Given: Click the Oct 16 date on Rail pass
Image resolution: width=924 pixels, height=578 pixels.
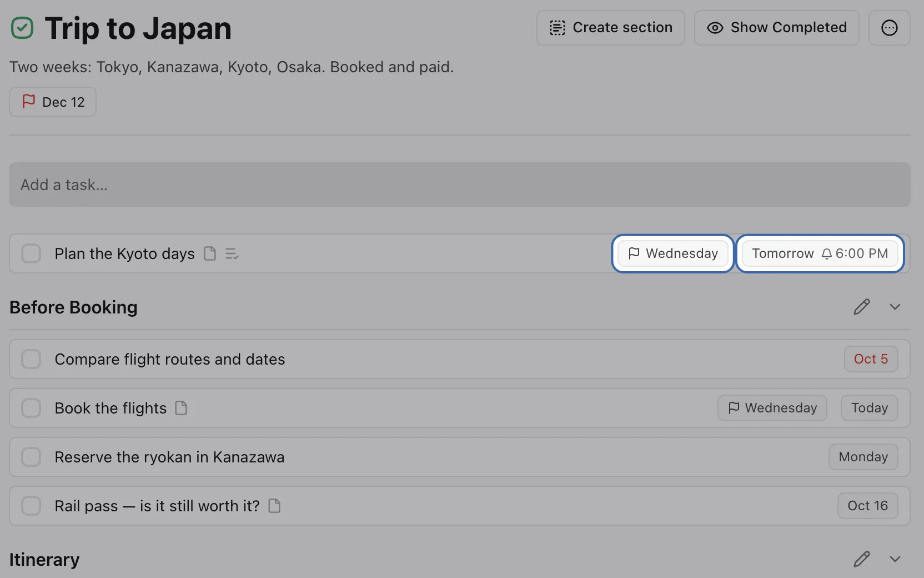Looking at the screenshot, I should coord(867,506).
